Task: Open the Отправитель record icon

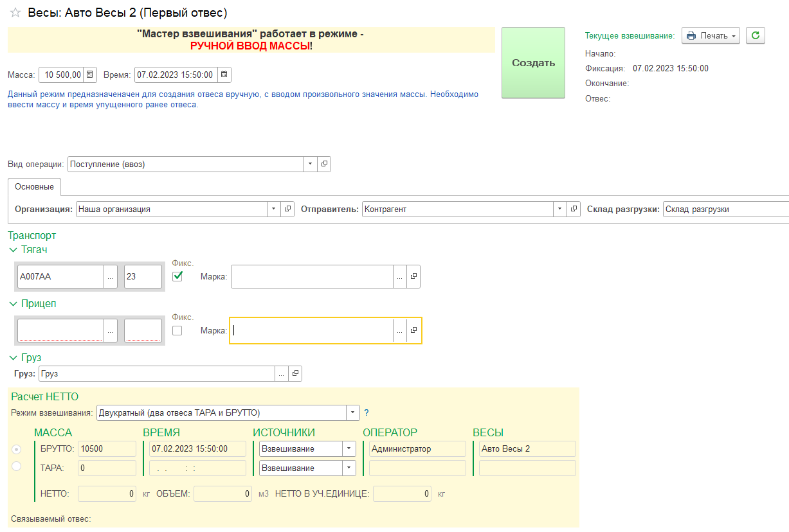Action: click(x=574, y=209)
